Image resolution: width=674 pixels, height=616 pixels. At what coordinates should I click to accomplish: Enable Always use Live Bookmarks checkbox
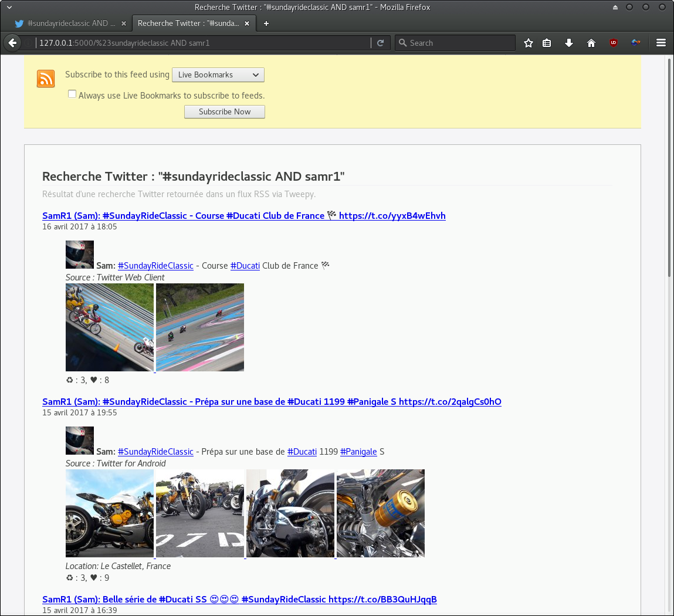[x=72, y=94]
